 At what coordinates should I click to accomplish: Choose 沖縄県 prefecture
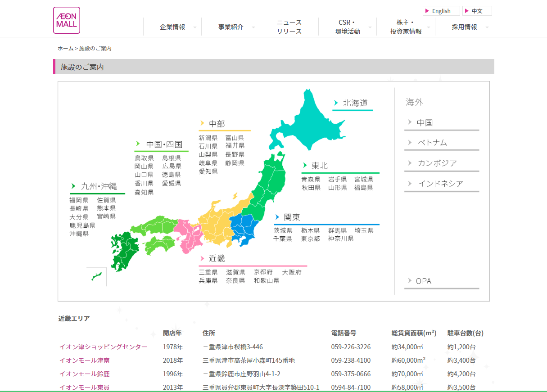pyautogui.click(x=79, y=234)
